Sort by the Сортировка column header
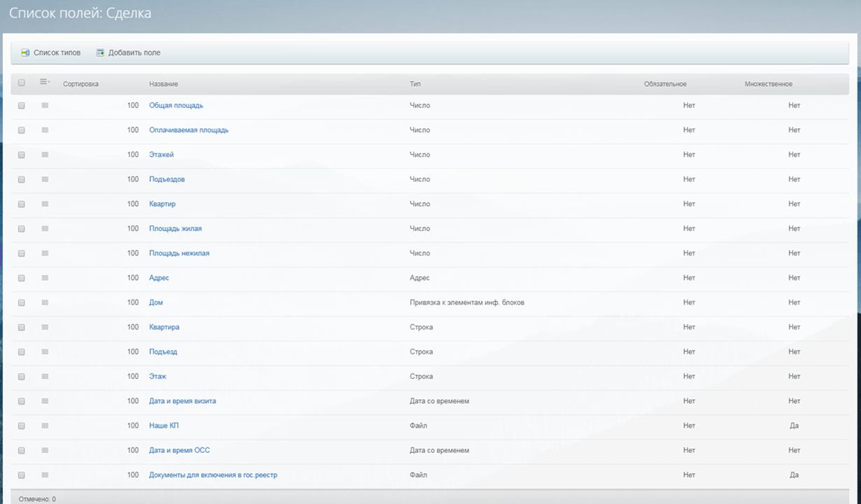This screenshot has height=504, width=861. pyautogui.click(x=80, y=84)
